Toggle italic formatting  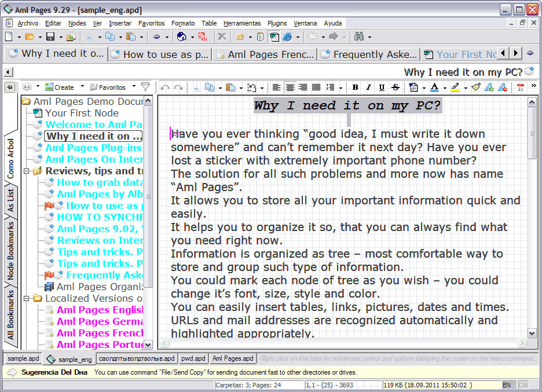368,87
